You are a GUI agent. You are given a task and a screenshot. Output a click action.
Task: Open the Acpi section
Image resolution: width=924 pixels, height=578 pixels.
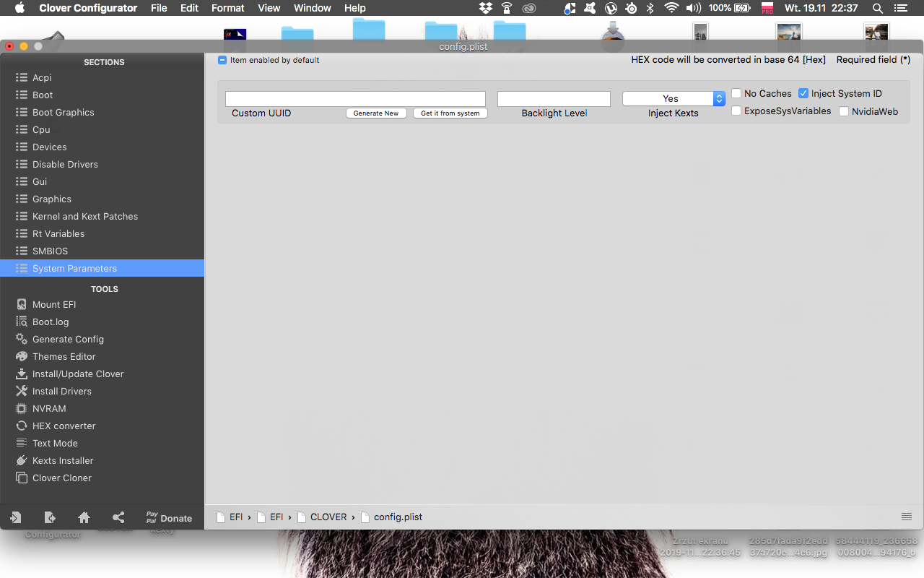pyautogui.click(x=102, y=77)
